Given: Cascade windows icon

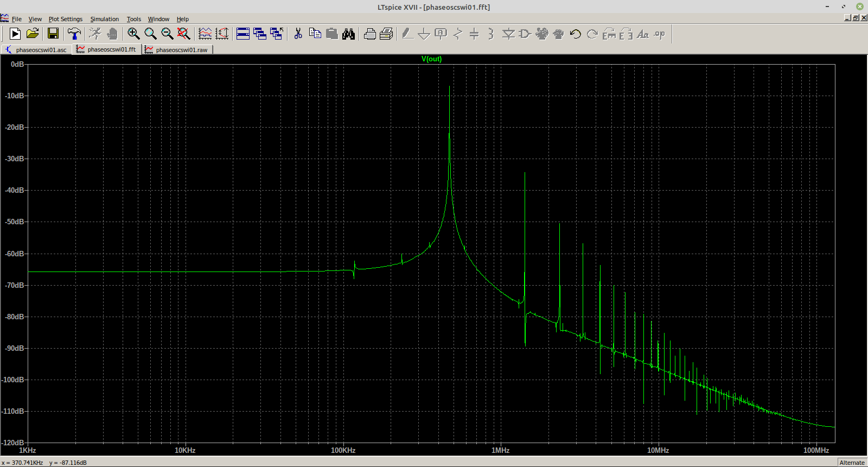Looking at the screenshot, I should 260,34.
